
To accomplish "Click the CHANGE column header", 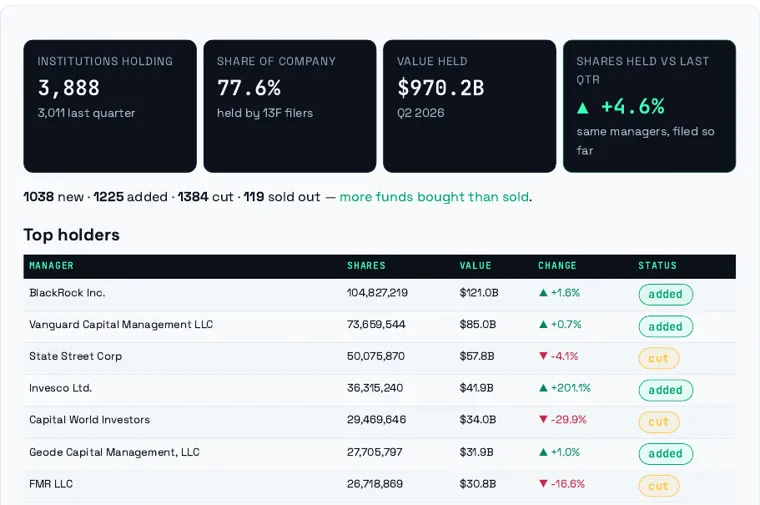I will point(557,266).
